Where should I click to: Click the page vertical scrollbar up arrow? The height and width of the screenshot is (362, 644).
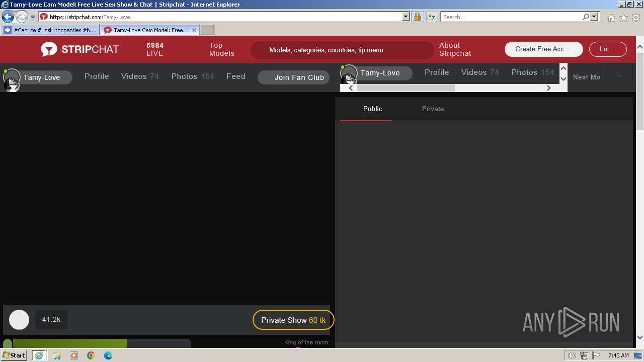tap(640, 47)
